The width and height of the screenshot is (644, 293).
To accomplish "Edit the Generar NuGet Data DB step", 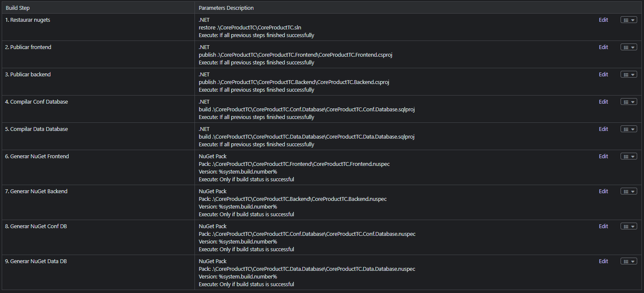I will coord(603,261).
